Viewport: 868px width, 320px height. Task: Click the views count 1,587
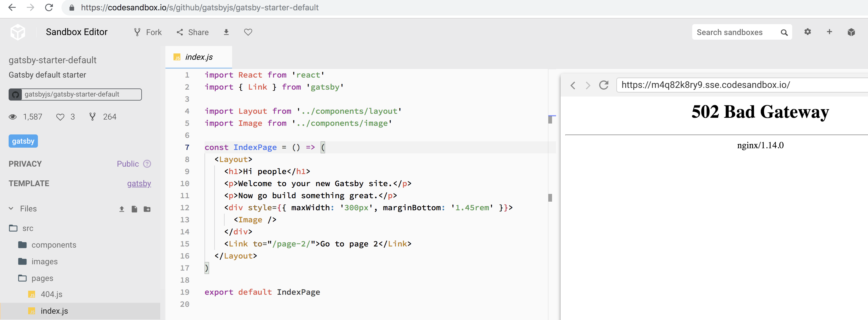tap(26, 117)
